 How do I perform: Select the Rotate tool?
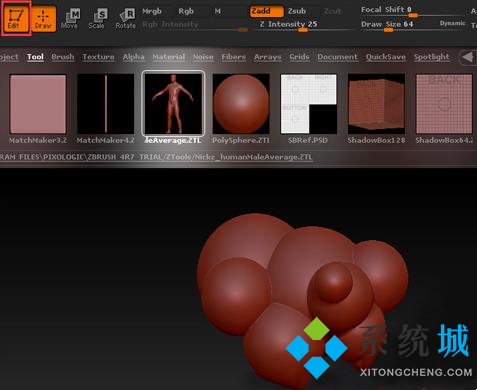click(126, 19)
